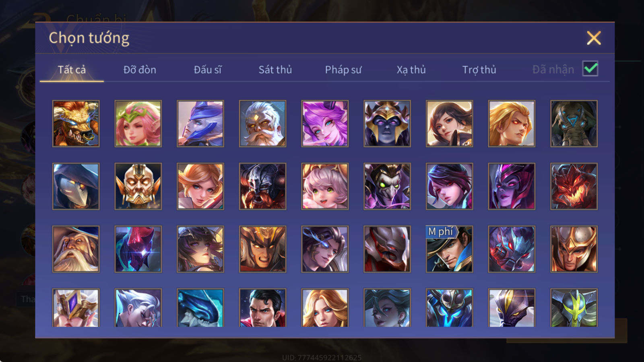Pick the hooded plague-mask hero
644x362 pixels.
(76, 186)
